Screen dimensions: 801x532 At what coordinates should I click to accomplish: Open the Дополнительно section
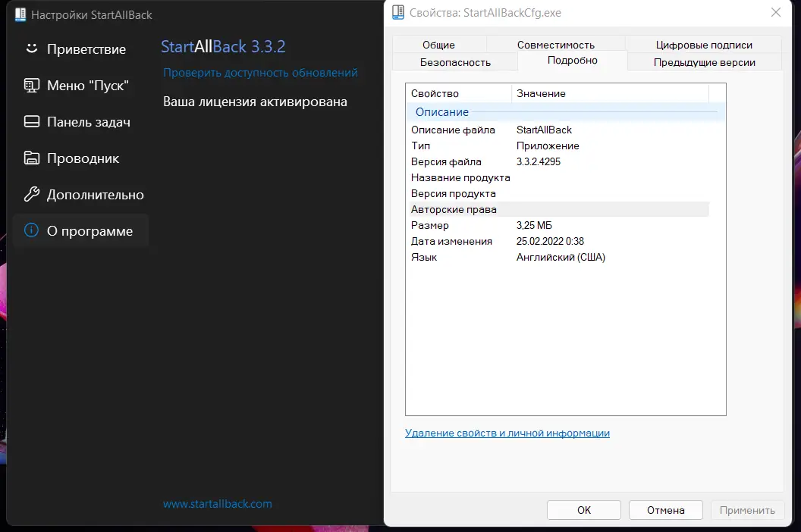[x=80, y=195]
